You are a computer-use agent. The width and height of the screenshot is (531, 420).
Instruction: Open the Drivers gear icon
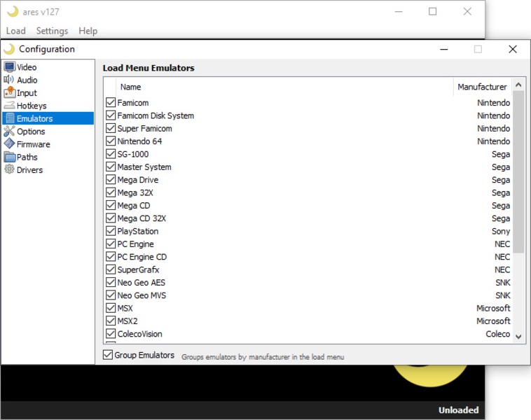point(9,169)
